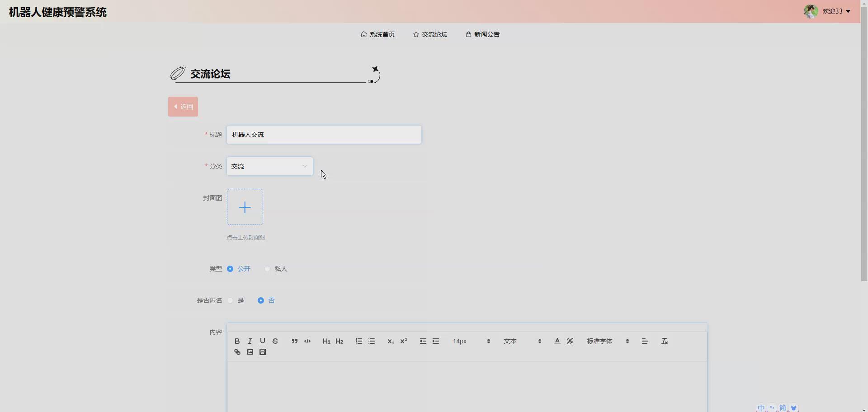Open the 标准字体 font family dropdown
The image size is (868, 412).
(x=608, y=341)
